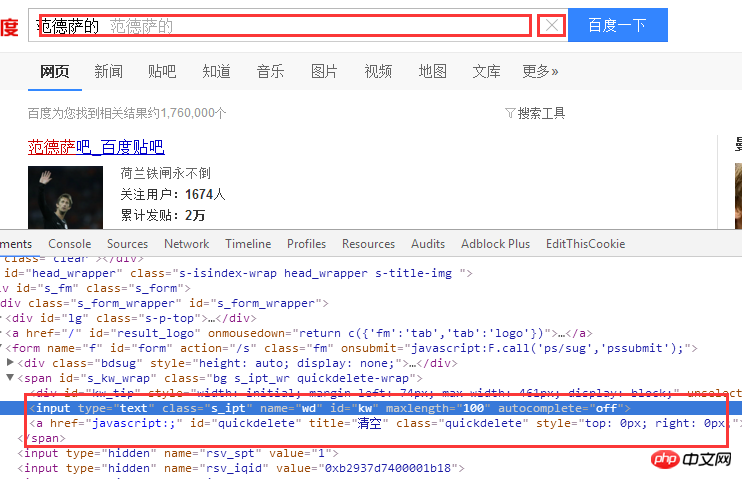742x479 pixels.
Task: Click the 关注用户: 1674人 text
Action: [173, 194]
